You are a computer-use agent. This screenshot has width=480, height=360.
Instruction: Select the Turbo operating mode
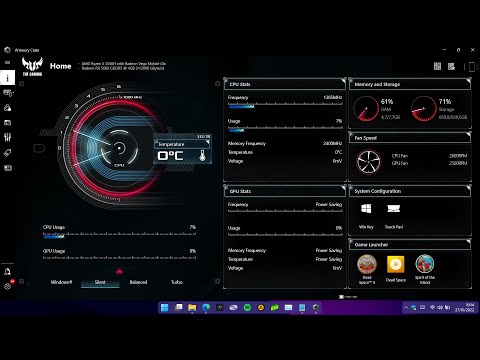click(177, 282)
